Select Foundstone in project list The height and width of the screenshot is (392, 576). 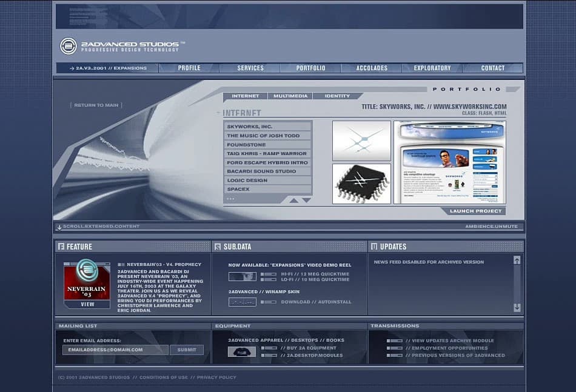click(x=267, y=145)
